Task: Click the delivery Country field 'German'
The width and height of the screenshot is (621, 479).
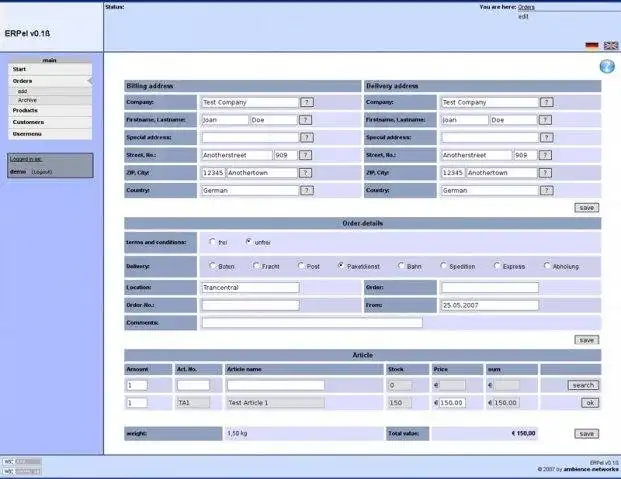Action: (x=490, y=190)
